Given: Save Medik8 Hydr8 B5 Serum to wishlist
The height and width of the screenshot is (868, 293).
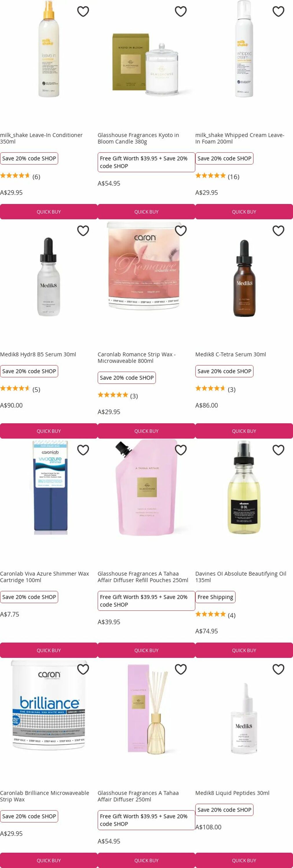Looking at the screenshot, I should [x=83, y=231].
